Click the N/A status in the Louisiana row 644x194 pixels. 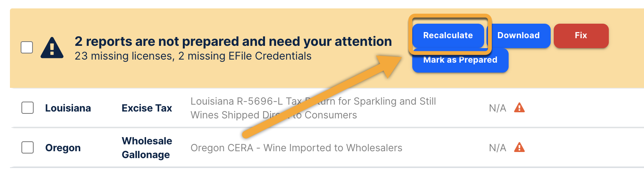497,108
